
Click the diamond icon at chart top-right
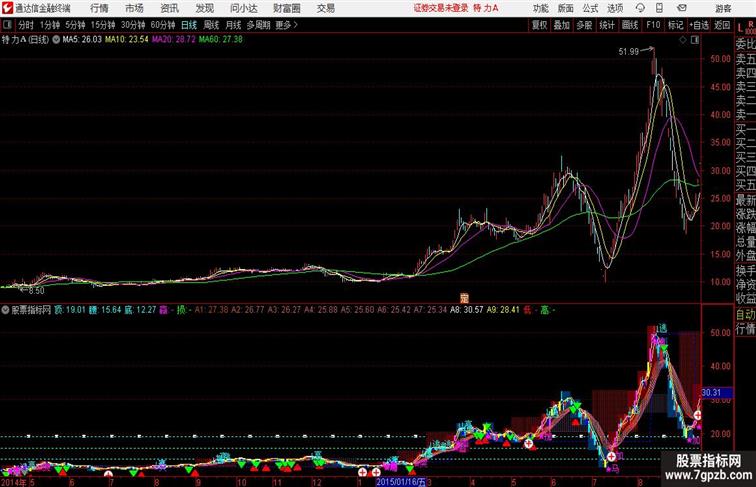coord(683,41)
